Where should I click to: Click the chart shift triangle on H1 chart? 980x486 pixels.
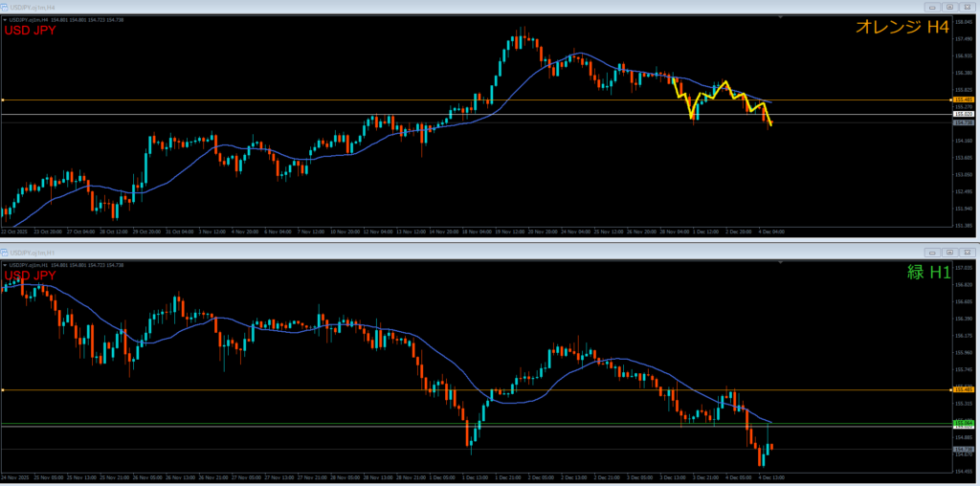tap(781, 261)
